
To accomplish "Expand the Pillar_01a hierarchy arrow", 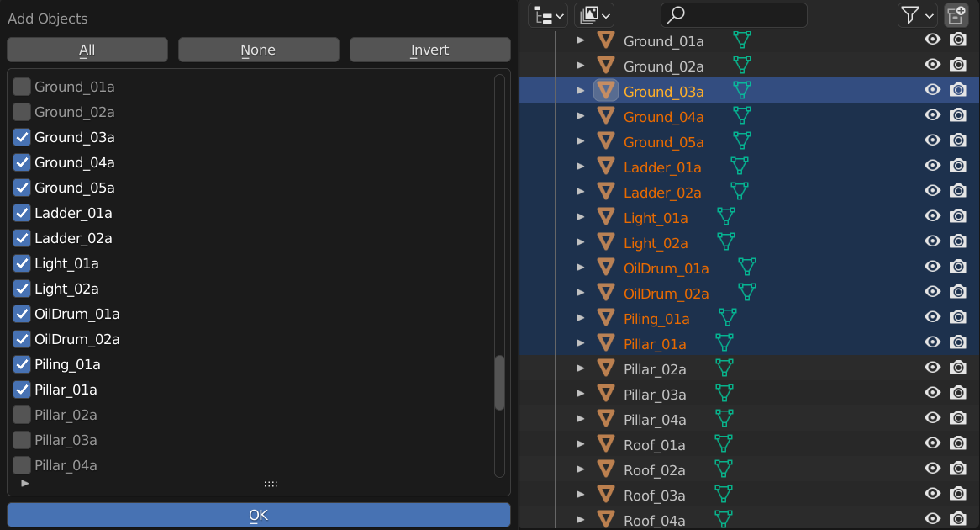I will point(580,342).
